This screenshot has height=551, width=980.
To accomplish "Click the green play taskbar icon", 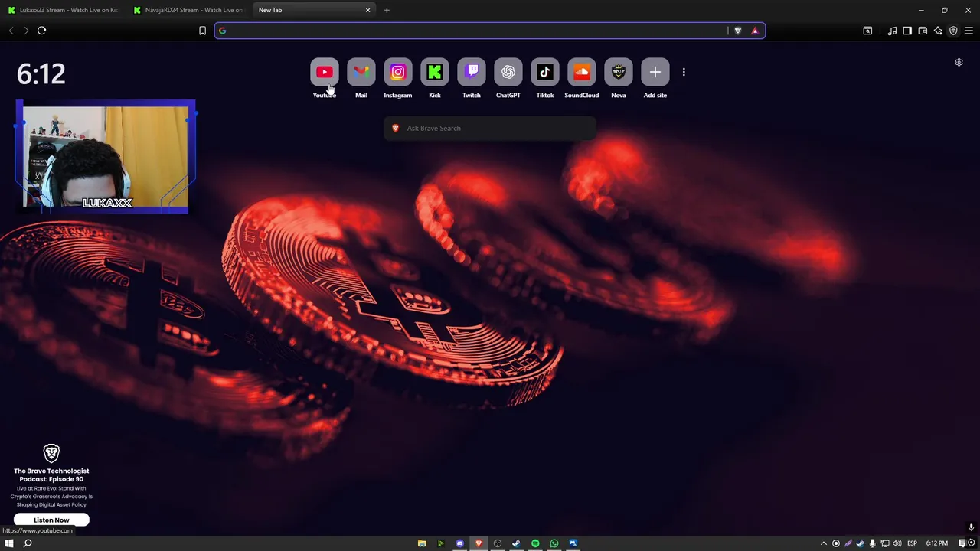I will [440, 543].
